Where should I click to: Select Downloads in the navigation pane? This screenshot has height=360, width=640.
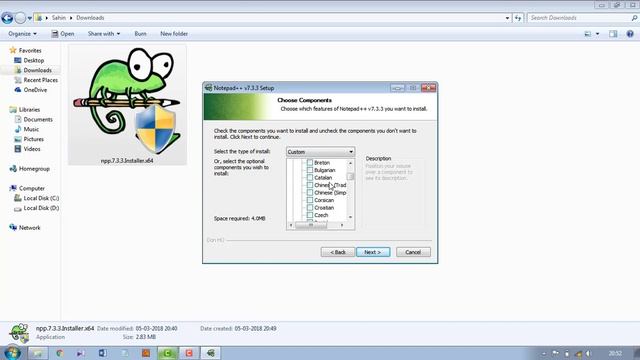33,70
